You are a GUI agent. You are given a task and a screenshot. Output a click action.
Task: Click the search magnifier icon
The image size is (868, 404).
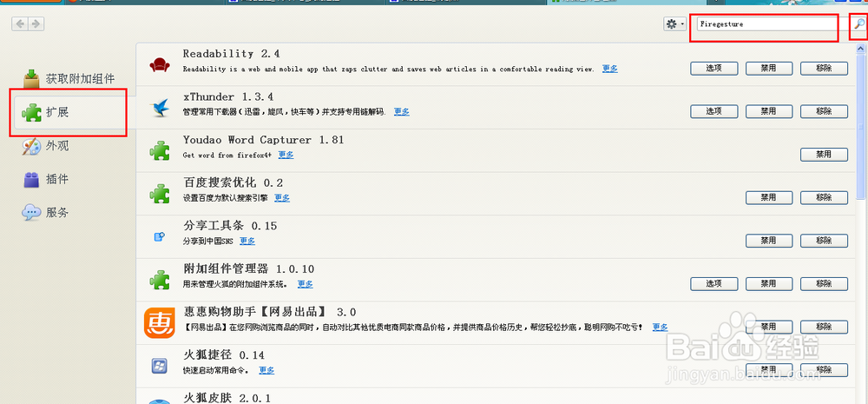tap(858, 23)
